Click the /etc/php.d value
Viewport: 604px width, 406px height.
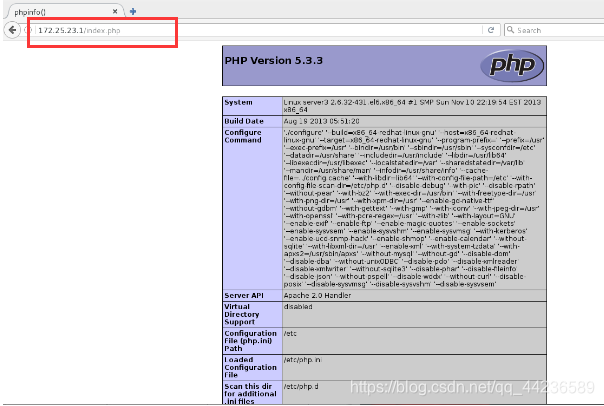click(x=301, y=386)
